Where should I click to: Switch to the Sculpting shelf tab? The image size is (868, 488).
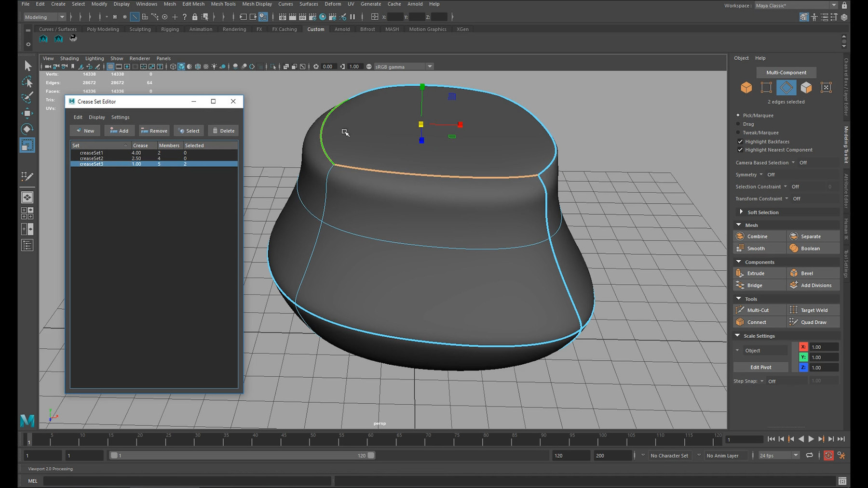pos(140,29)
